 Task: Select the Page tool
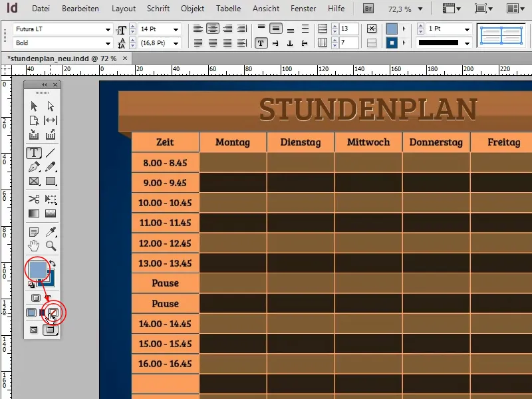tap(34, 120)
